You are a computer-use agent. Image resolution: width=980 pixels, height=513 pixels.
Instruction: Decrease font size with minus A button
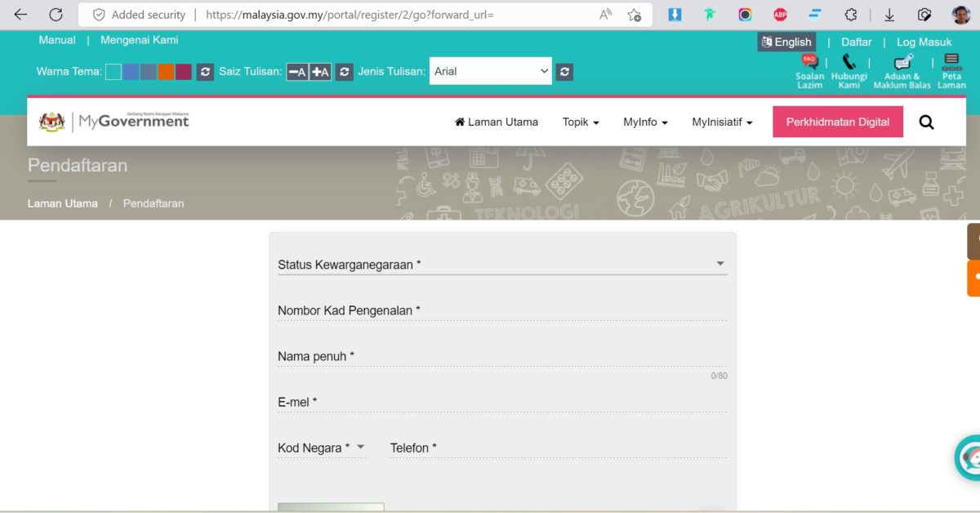click(297, 72)
